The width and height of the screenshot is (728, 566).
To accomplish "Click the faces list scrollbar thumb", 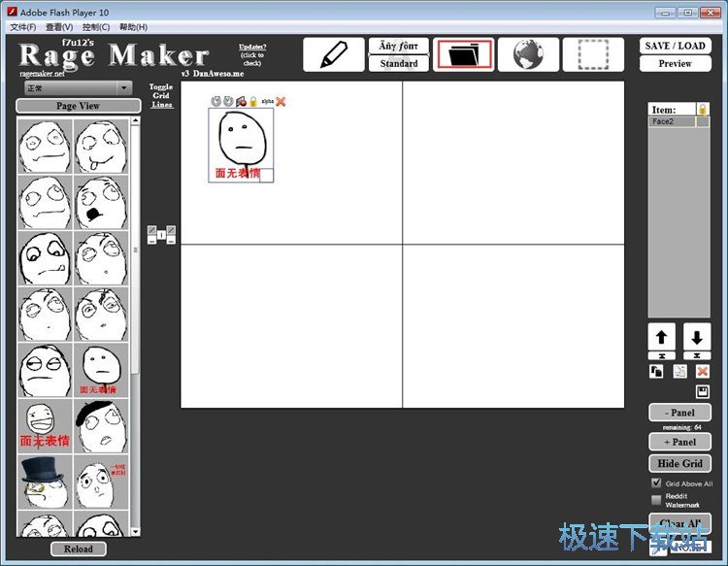I will click(x=135, y=250).
